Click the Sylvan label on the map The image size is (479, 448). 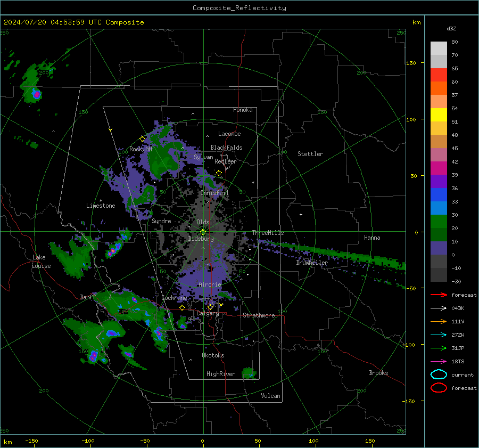(x=203, y=158)
